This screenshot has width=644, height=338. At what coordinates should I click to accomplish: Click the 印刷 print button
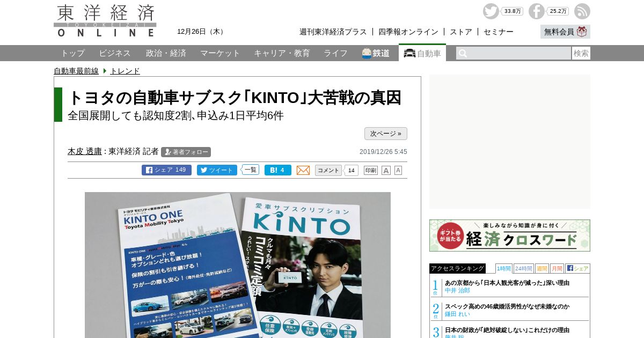(371, 170)
